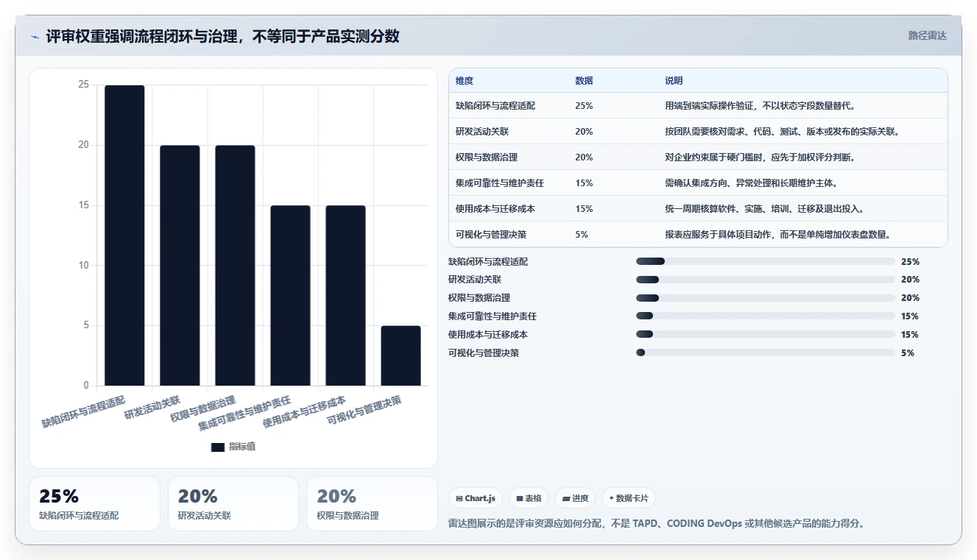The width and height of the screenshot is (977, 560).
Task: Select table cell 使用成本与迁移成本
Action: pos(495,209)
